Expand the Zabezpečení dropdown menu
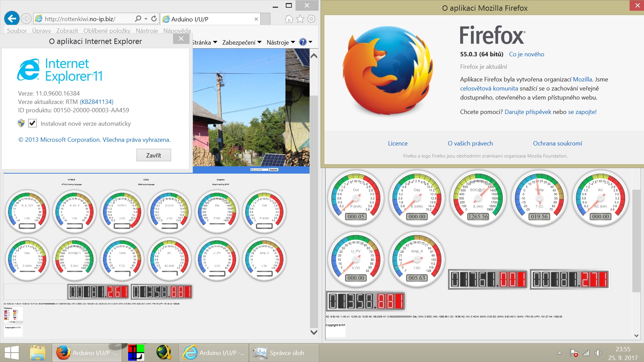Image resolution: width=644 pixels, height=362 pixels. click(241, 43)
